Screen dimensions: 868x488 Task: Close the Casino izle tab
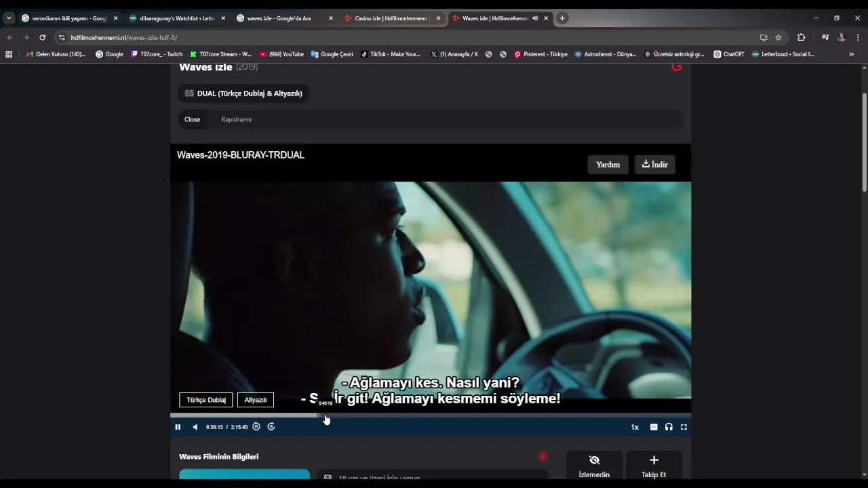(x=438, y=18)
